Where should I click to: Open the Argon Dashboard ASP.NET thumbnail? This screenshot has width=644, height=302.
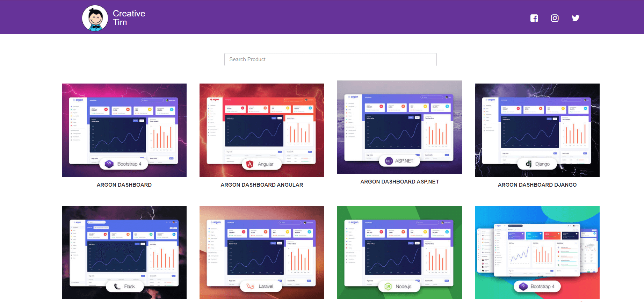click(399, 127)
